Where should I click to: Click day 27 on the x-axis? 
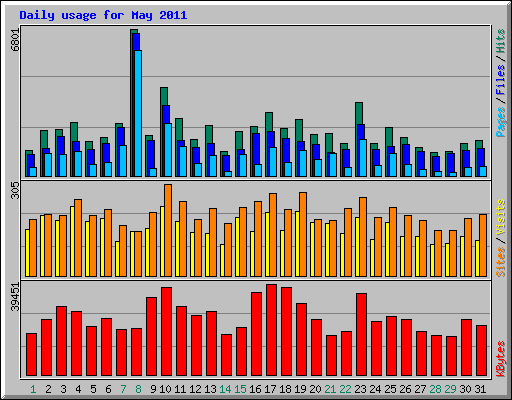[420, 389]
